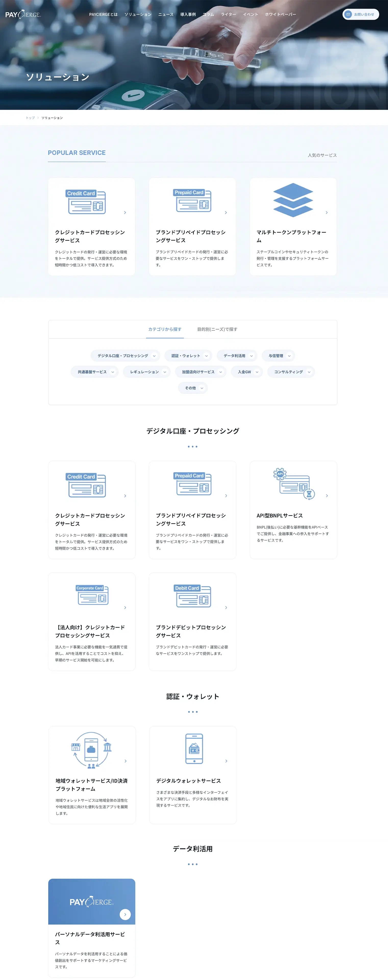
Task: Click the Prepaid Card icon in Popular Service
Action: [193, 201]
